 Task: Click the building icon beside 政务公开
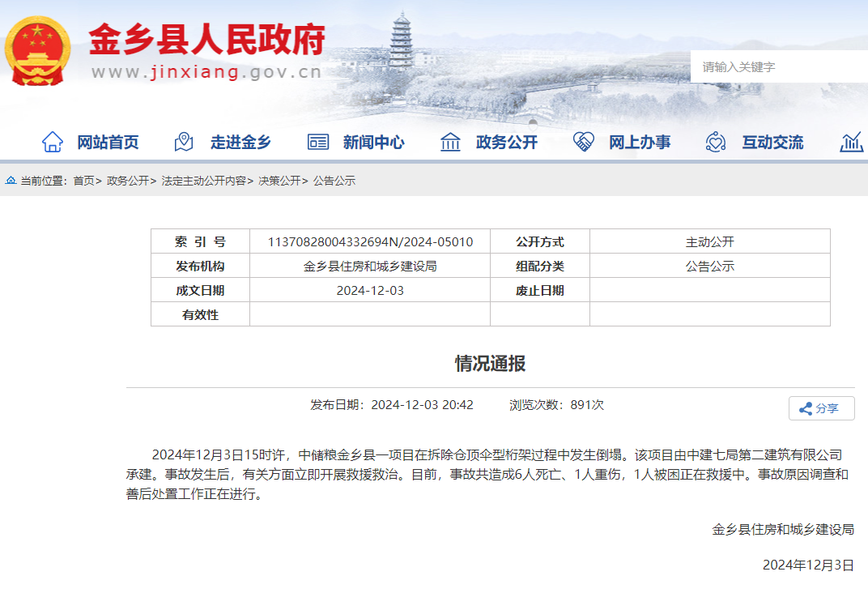click(449, 141)
